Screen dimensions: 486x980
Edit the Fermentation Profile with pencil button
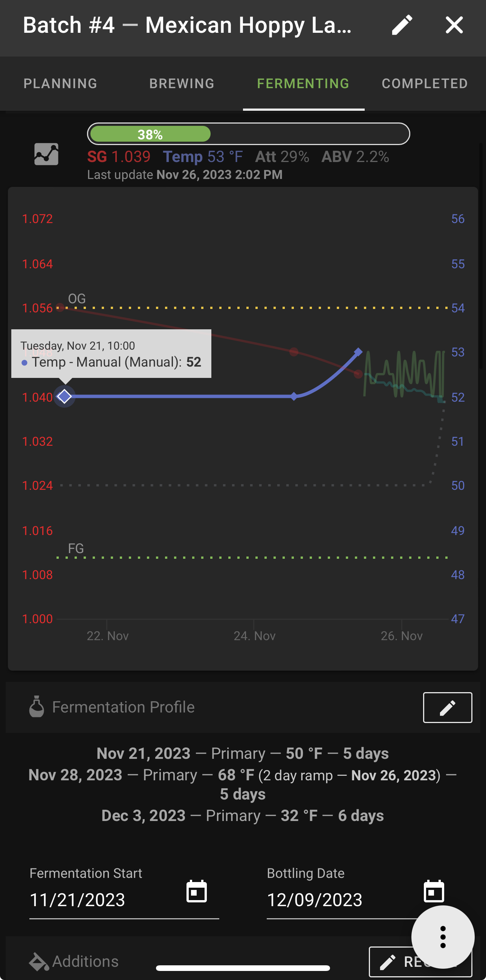pyautogui.click(x=448, y=708)
